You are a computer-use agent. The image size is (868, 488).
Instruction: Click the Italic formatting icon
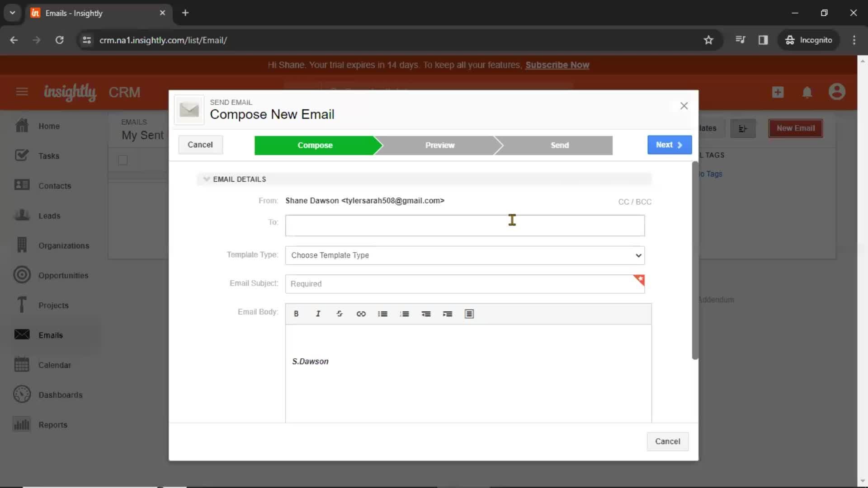pyautogui.click(x=318, y=314)
